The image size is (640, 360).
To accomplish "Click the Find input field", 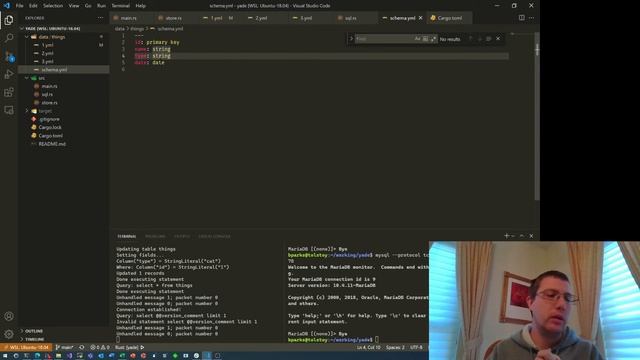I will [x=384, y=39].
